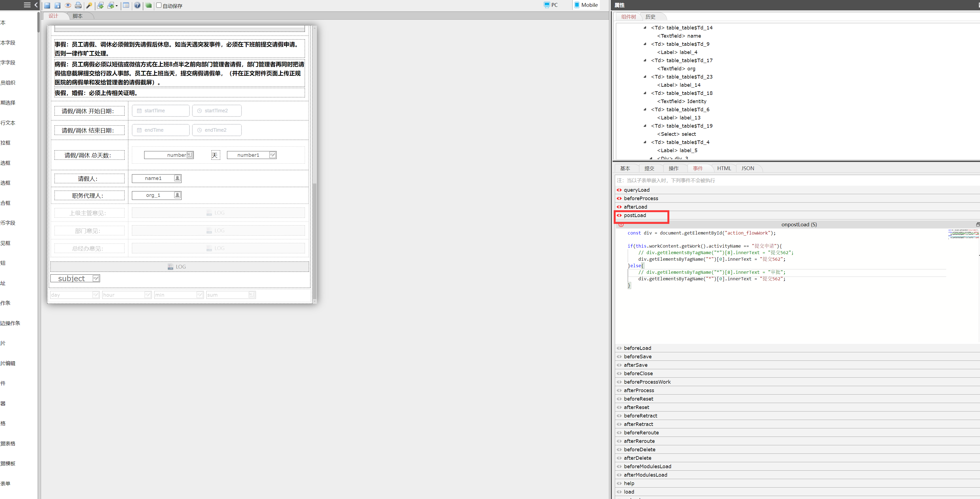Screen dimensions: 980x499
Task: Enable the 自动保存 checkbox
Action: coord(159,5)
